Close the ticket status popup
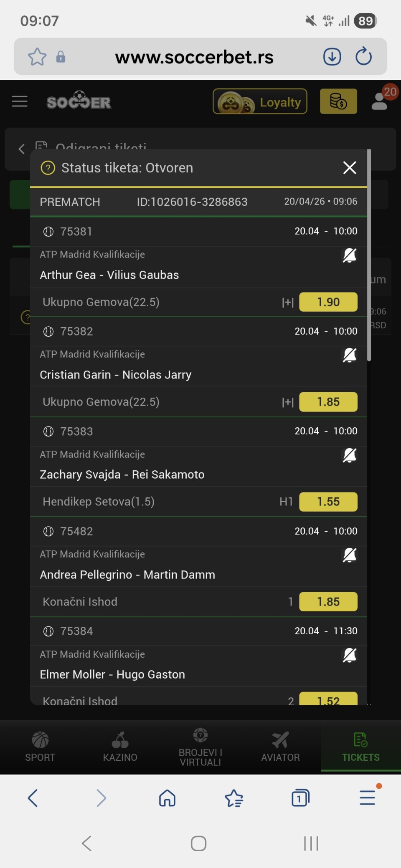The height and width of the screenshot is (868, 401). 349,168
